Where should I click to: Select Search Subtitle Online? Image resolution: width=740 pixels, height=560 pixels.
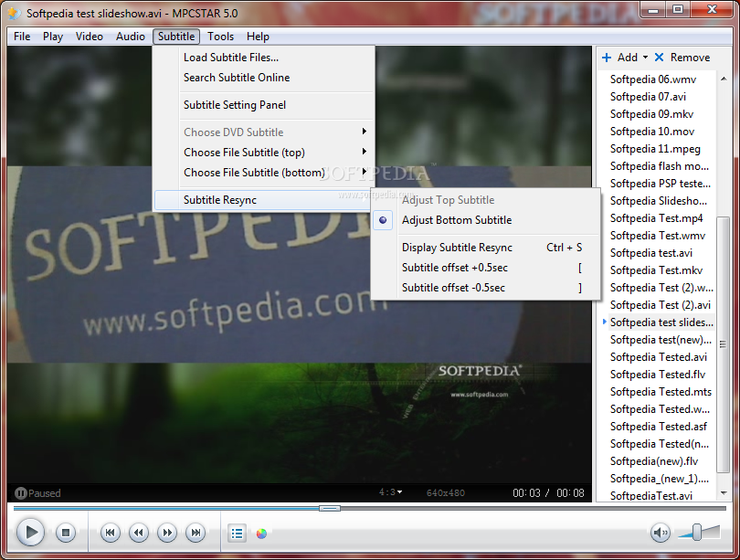tap(264, 78)
